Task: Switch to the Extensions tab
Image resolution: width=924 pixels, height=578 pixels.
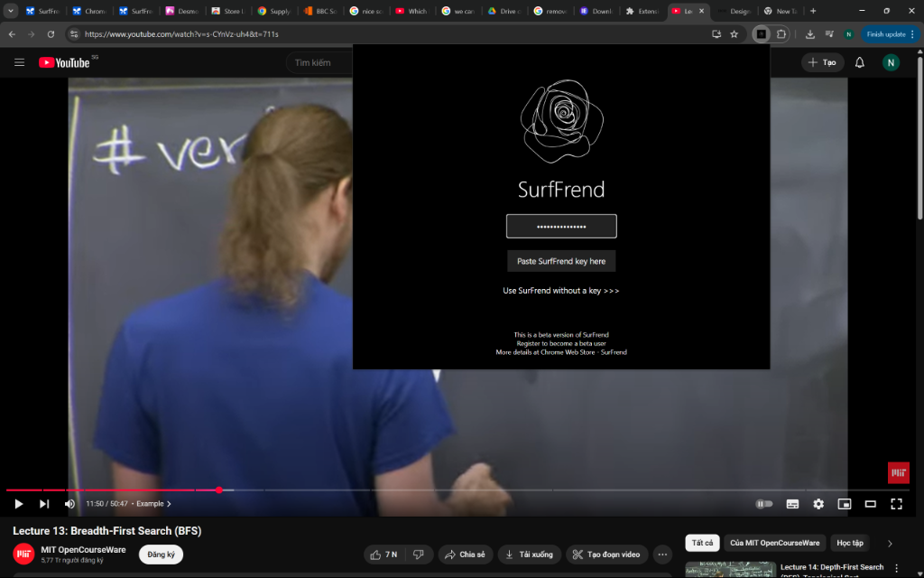Action: pos(642,11)
